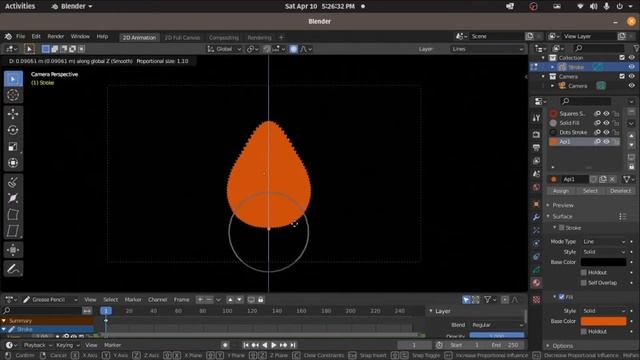Activate the Scale tool
Viewport: 640px width, 360px height.
pos(13,147)
